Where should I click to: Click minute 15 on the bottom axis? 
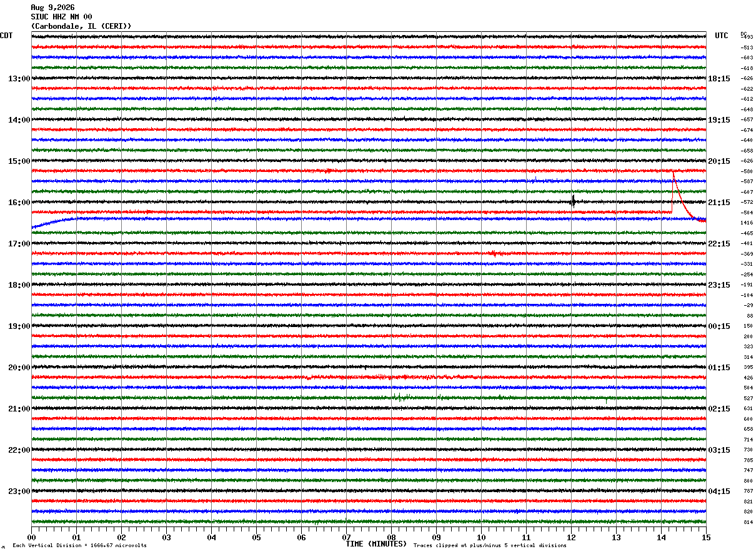[x=706, y=537]
